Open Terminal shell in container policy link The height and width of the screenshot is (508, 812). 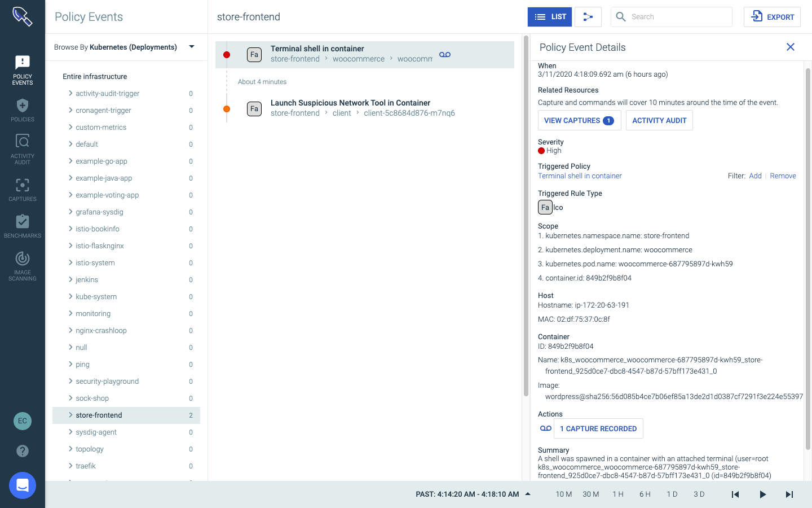click(x=580, y=176)
